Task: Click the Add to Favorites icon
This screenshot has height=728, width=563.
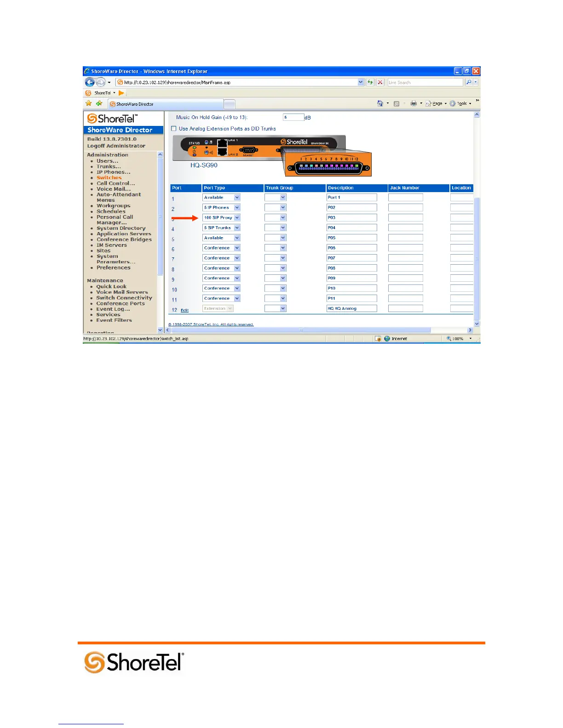Action: (99, 103)
